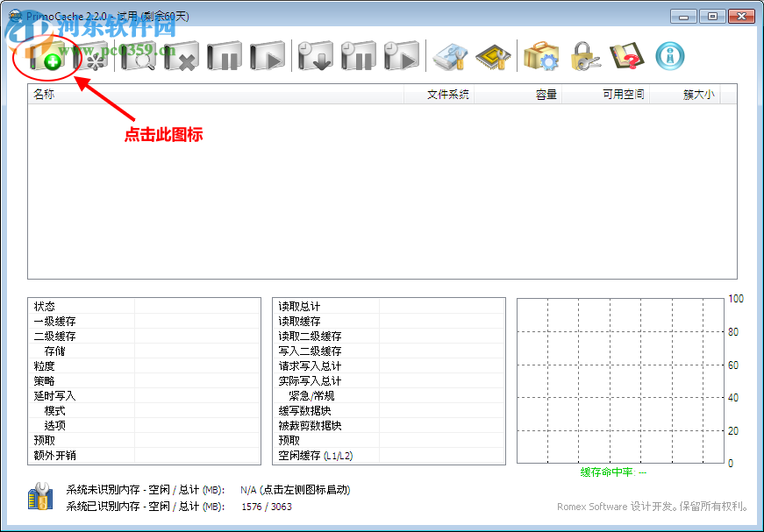Image resolution: width=764 pixels, height=532 pixels.
Task: Flush deferred-write data with the clock-download icon
Action: pyautogui.click(x=316, y=55)
